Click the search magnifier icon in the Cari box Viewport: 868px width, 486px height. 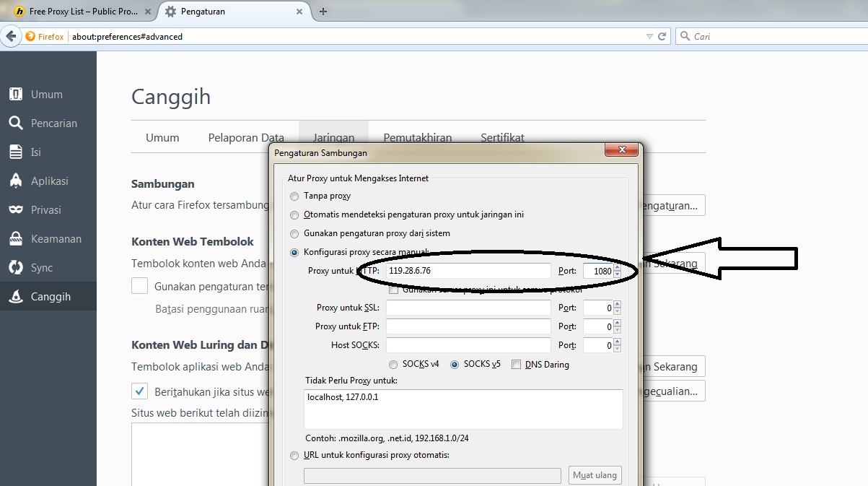pos(685,36)
